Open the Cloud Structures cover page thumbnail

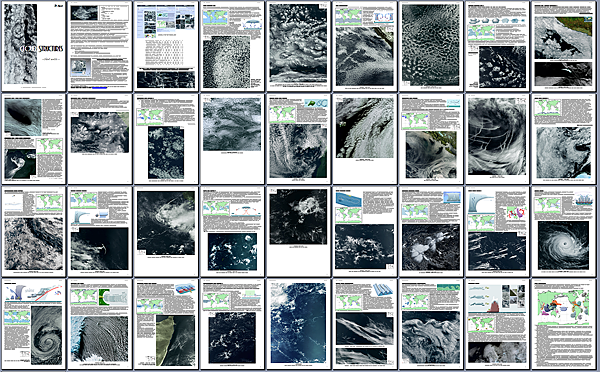pyautogui.click(x=34, y=46)
